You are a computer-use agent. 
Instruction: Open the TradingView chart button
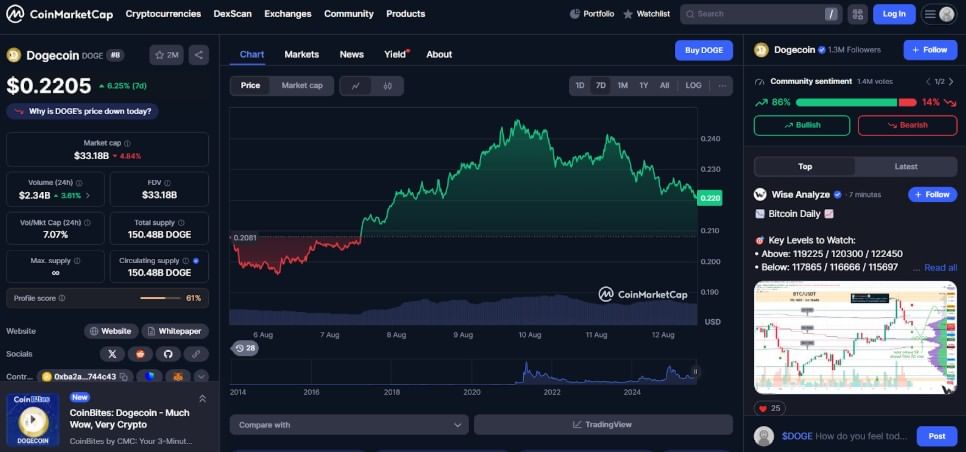coord(603,425)
